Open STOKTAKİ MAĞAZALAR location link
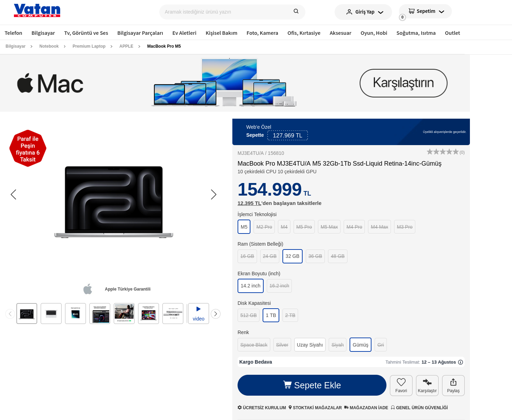 315,407
